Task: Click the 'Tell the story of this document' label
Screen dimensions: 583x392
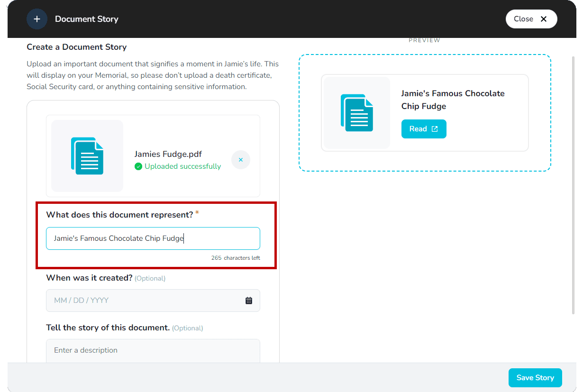Action: pos(108,328)
